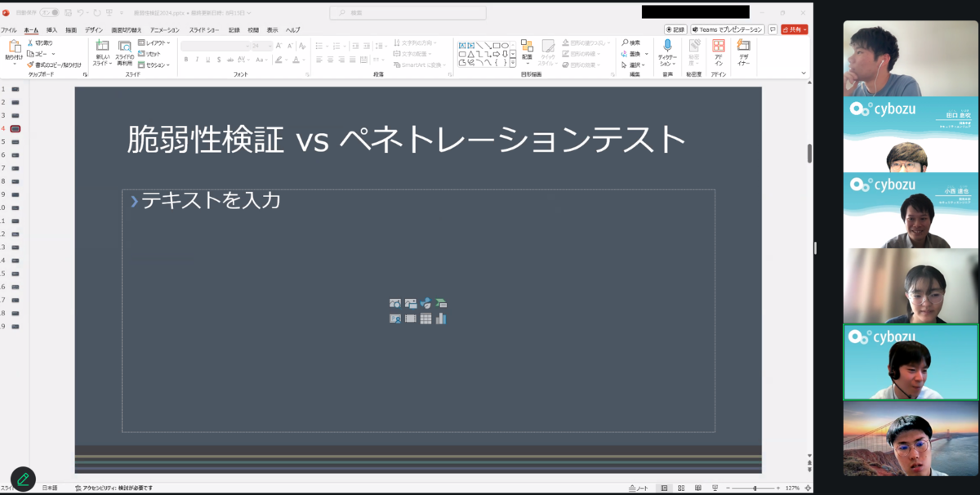
Task: Click the アドイン (Add-ins) icon
Action: pyautogui.click(x=717, y=47)
